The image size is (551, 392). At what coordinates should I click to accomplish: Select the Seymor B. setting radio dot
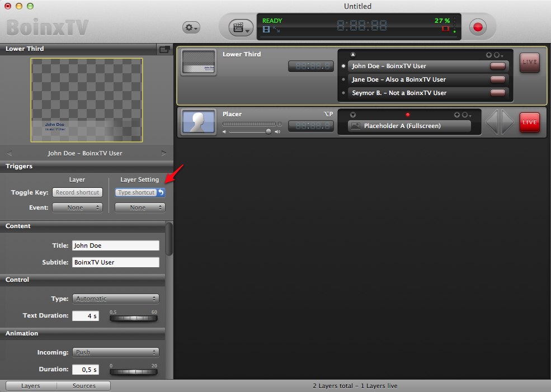[x=343, y=93]
